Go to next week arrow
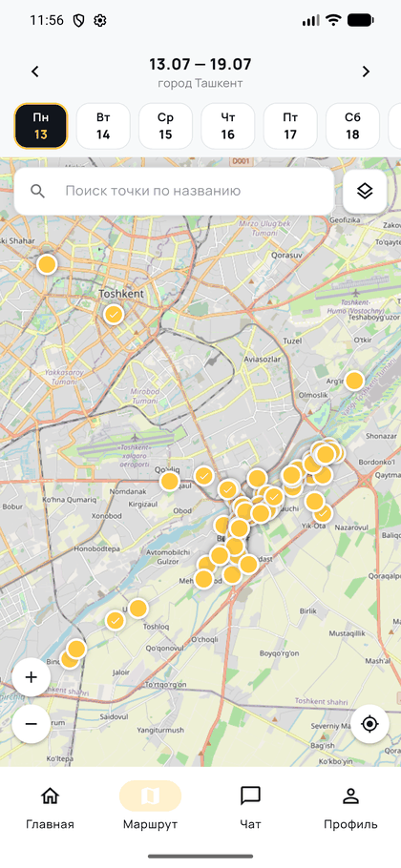Screen dimensions: 401x868 (x=366, y=72)
